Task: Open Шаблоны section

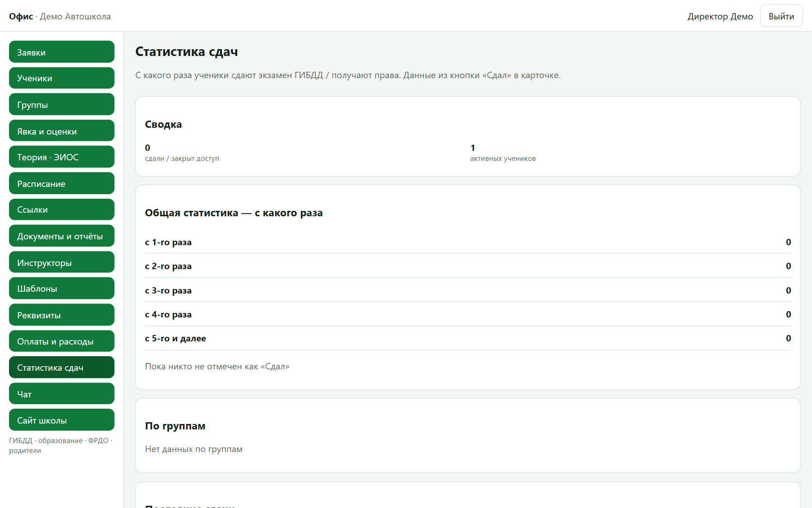Action: pyautogui.click(x=62, y=289)
